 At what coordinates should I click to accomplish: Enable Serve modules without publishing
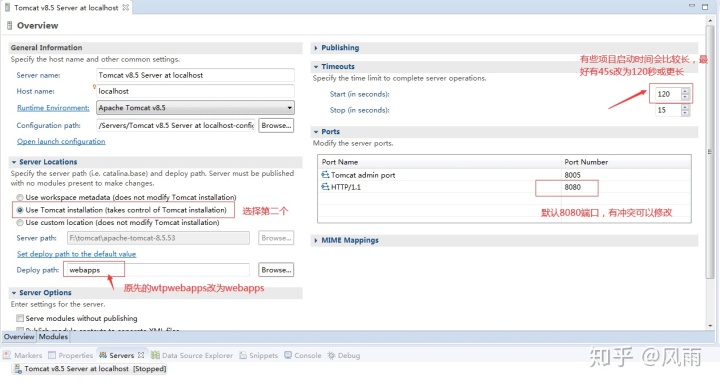click(x=20, y=318)
